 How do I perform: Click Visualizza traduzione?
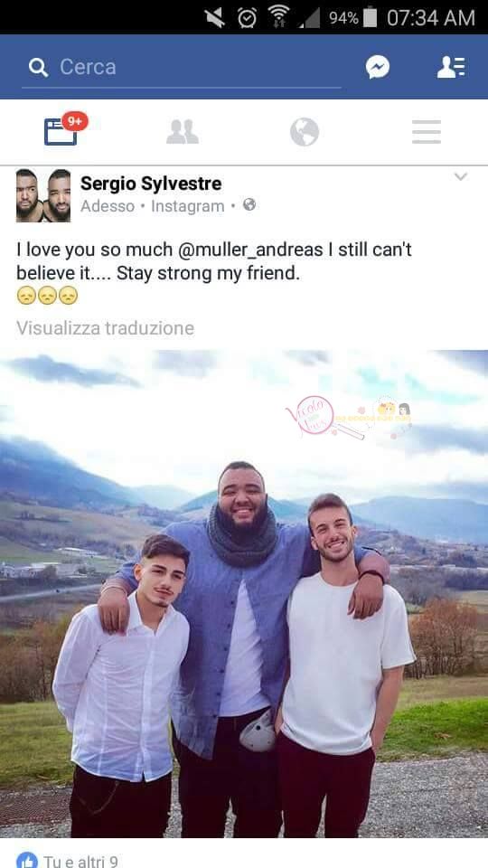(105, 328)
